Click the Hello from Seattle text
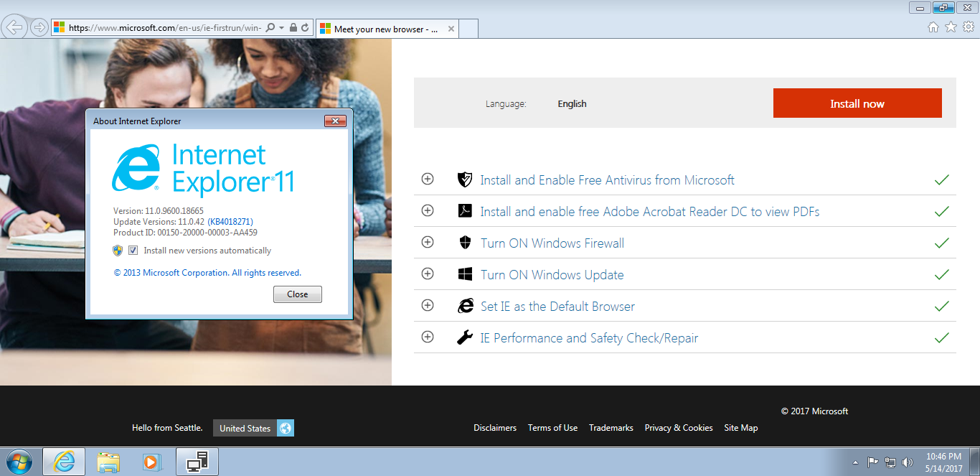Viewport: 980px width, 476px height. (x=167, y=428)
